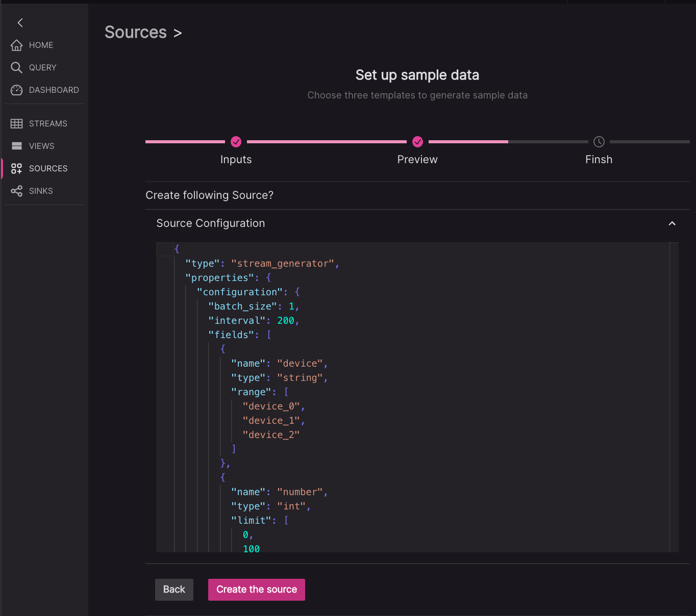Click the code editor's vertical scrollbar
The width and height of the screenshot is (696, 616).
click(x=674, y=397)
